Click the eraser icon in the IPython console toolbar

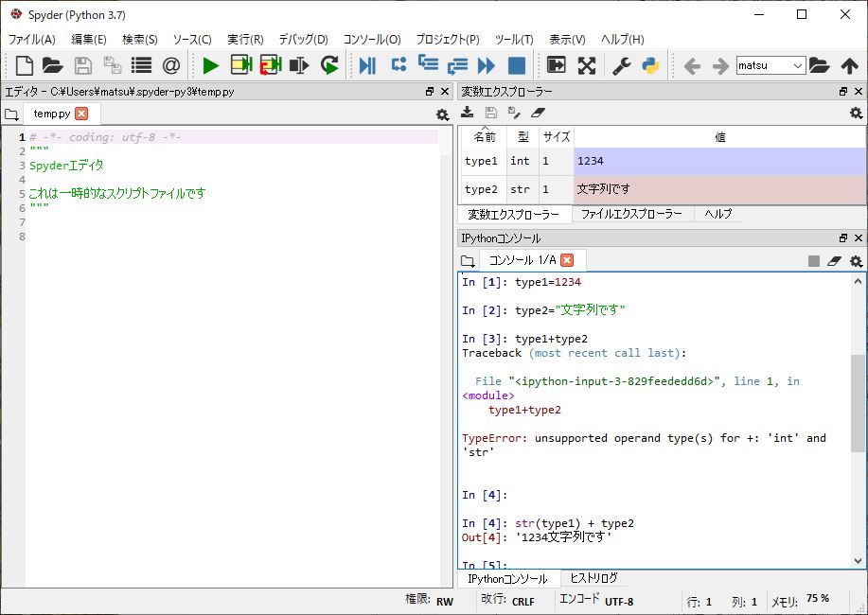pos(834,261)
